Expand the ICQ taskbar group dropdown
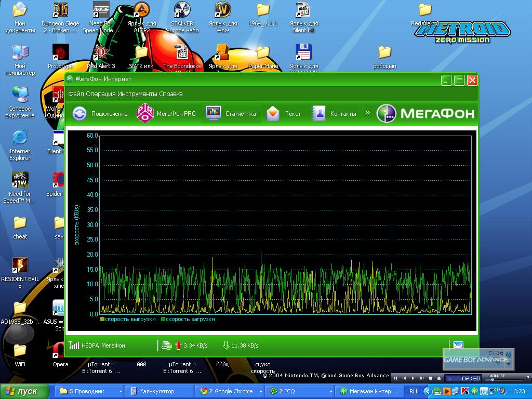Screen dimensions: 532x399 pos(329,391)
